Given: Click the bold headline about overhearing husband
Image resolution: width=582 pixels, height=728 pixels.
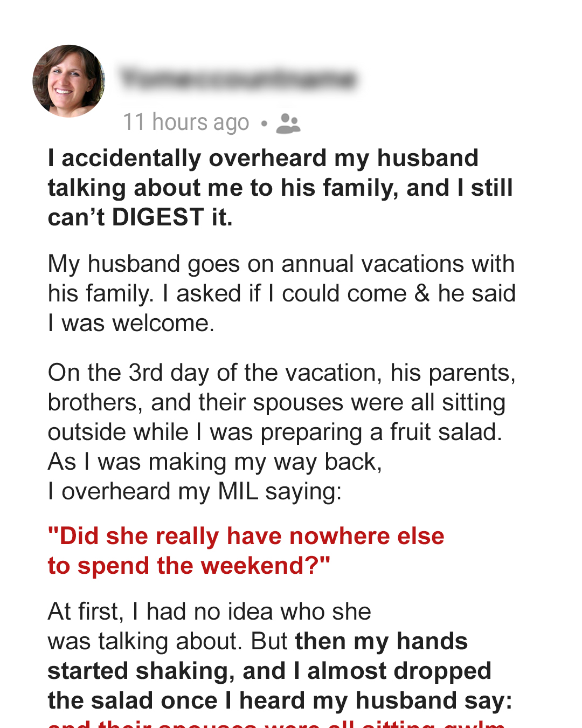Looking at the screenshot, I should [263, 159].
